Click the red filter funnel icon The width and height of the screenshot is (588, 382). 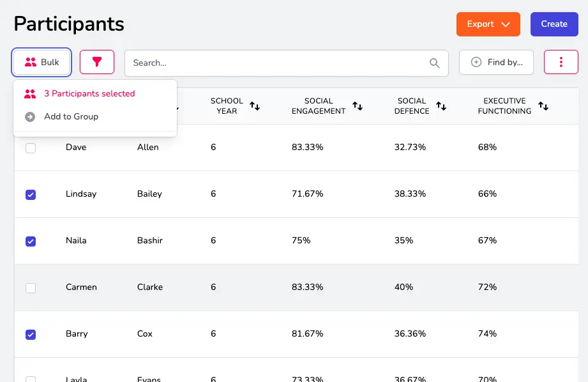(97, 62)
